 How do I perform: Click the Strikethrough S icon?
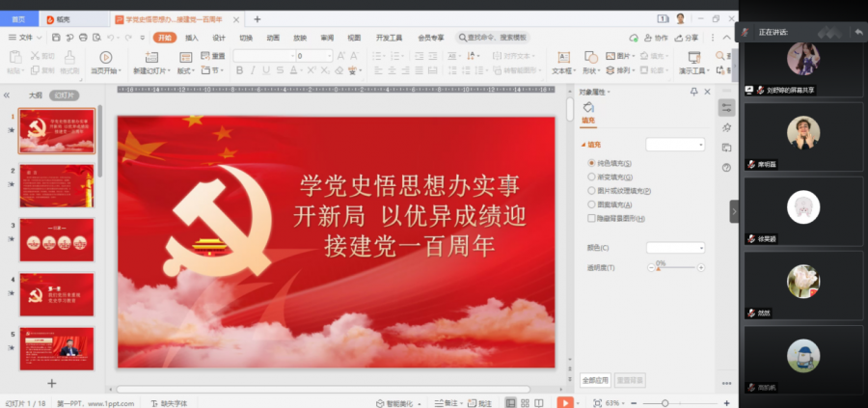point(280,70)
